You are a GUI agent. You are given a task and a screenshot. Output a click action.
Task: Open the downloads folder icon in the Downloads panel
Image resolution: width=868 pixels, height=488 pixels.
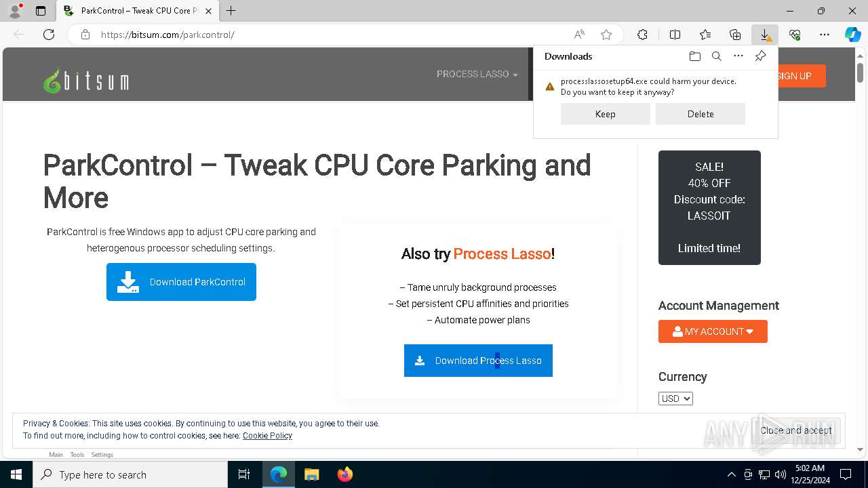tap(694, 56)
